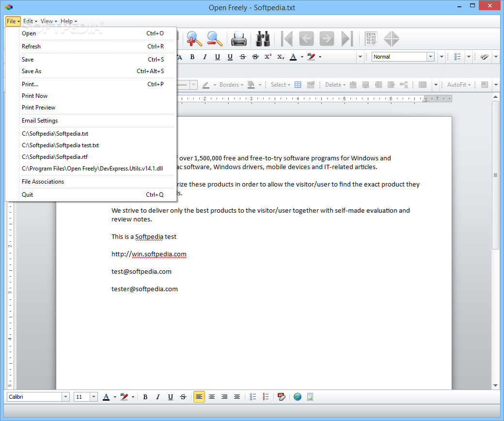Click the table gridlines icon next to Select
504x421 pixels.
point(298,85)
